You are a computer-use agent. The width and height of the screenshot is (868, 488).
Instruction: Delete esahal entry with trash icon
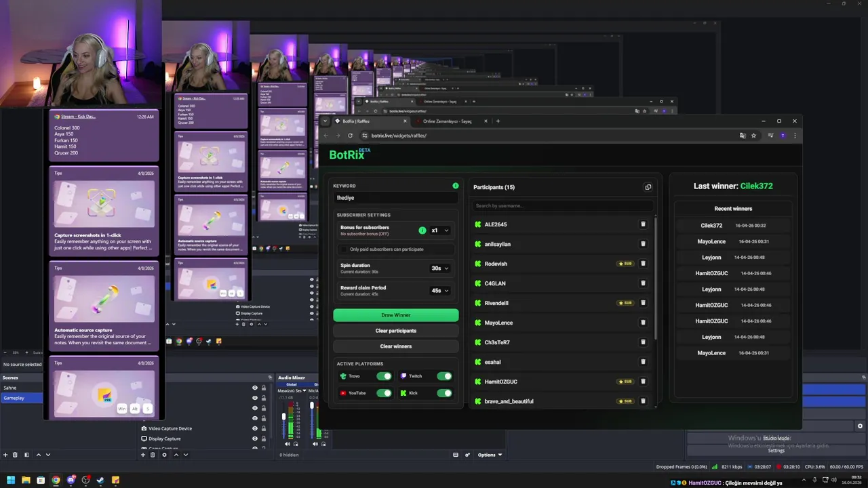tap(643, 362)
